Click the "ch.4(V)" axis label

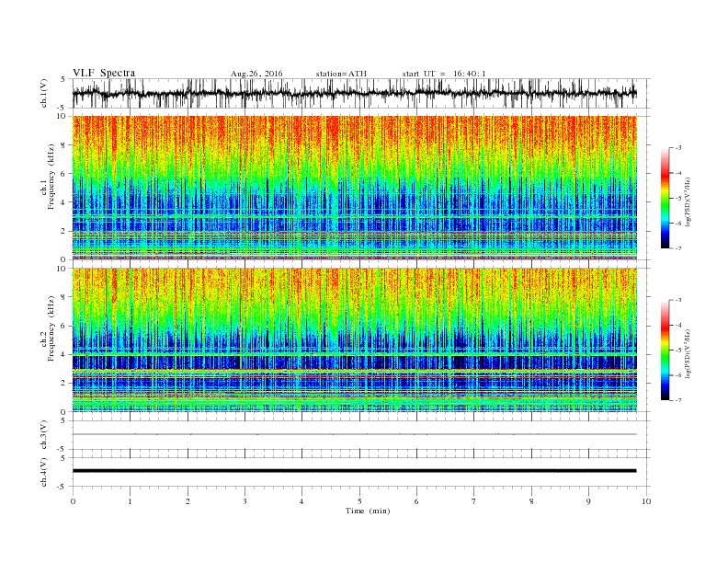(x=44, y=472)
